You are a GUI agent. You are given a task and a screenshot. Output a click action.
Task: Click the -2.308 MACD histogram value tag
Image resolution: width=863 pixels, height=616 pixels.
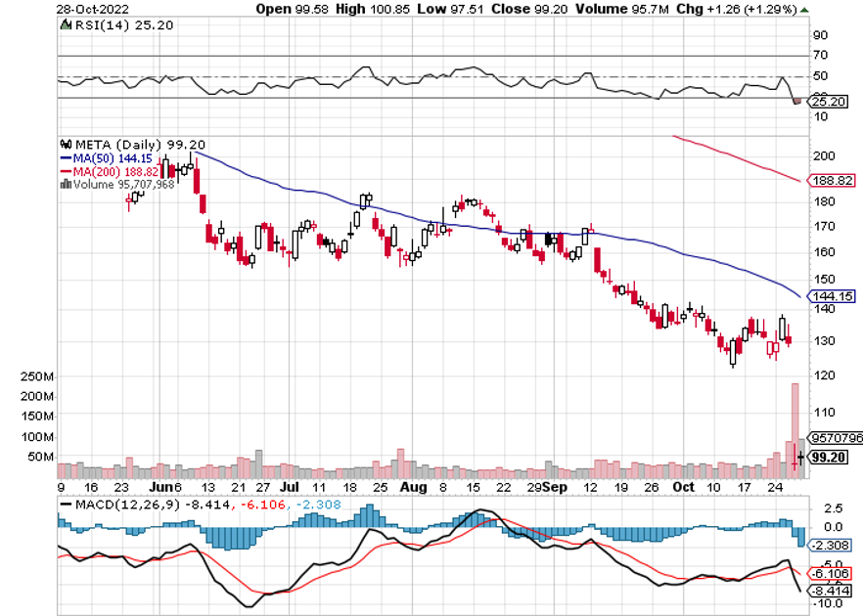tap(831, 546)
